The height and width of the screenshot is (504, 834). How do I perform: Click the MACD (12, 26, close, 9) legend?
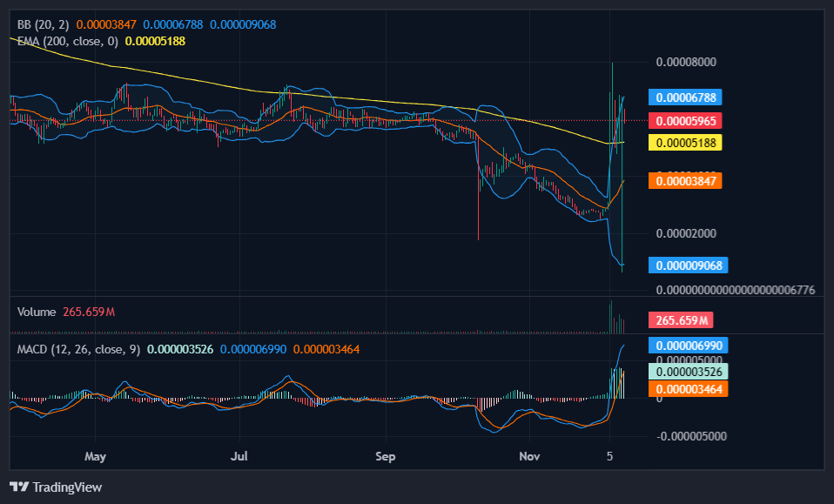tap(77, 349)
